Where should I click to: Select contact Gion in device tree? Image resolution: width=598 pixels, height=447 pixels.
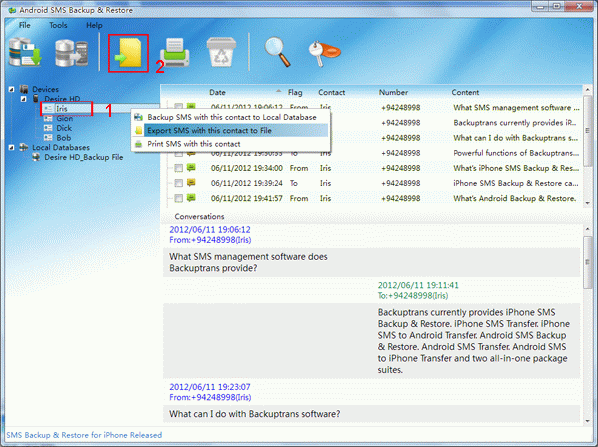click(x=65, y=119)
